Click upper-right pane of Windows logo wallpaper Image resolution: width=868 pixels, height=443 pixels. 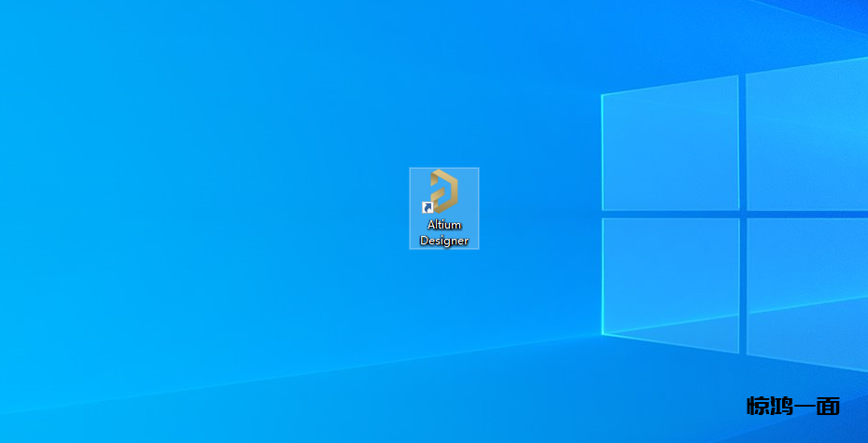click(807, 135)
